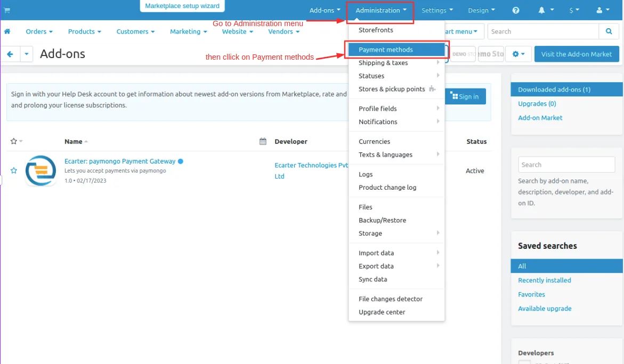This screenshot has height=364, width=624.
Task: Open Ecarter: paymongo Payment Gateway link
Action: [x=120, y=161]
